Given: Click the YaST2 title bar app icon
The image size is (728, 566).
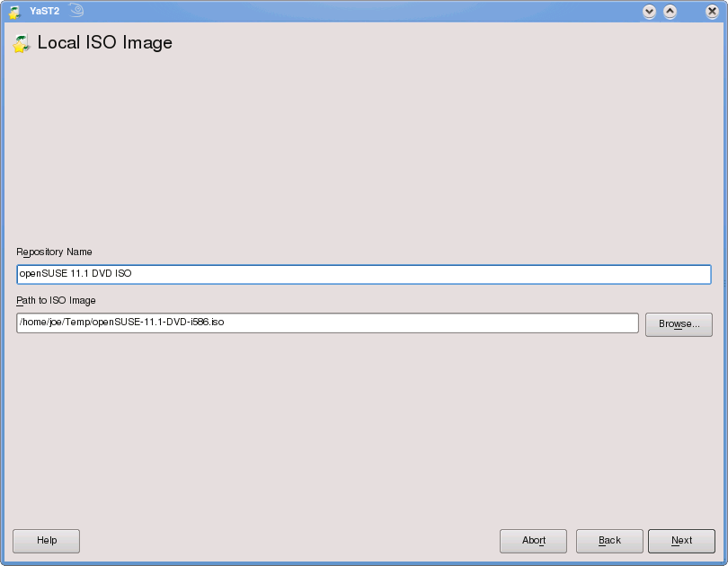Looking at the screenshot, I should click(15, 12).
